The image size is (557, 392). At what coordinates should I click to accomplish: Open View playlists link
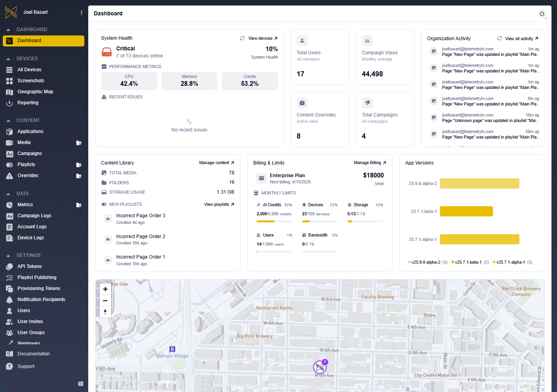click(x=219, y=205)
